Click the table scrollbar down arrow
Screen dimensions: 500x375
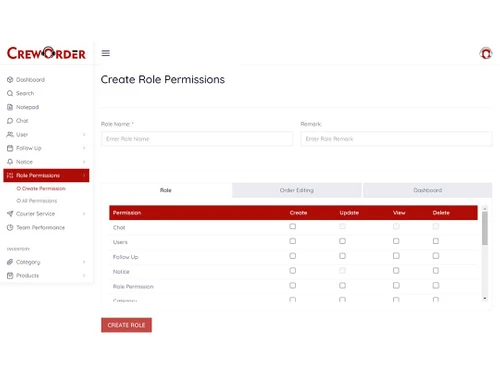click(x=485, y=298)
